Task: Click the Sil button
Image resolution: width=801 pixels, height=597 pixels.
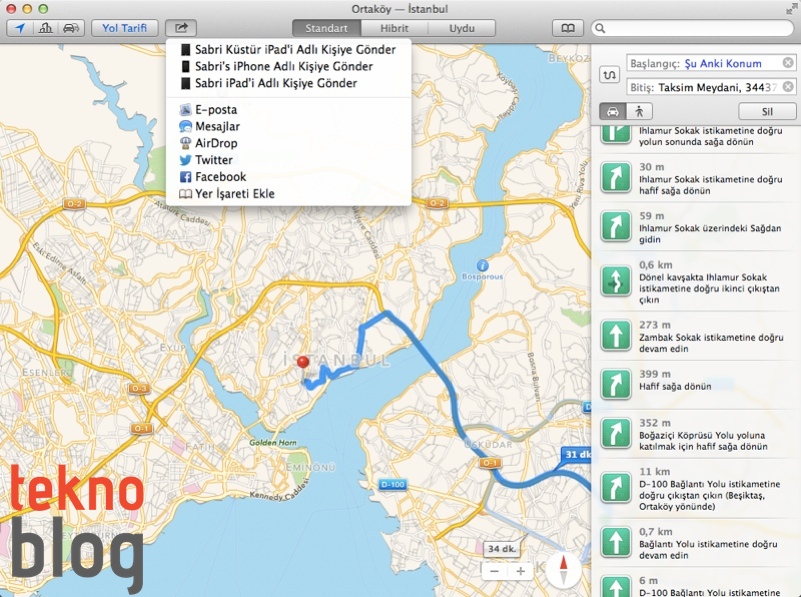Action: coord(767,111)
